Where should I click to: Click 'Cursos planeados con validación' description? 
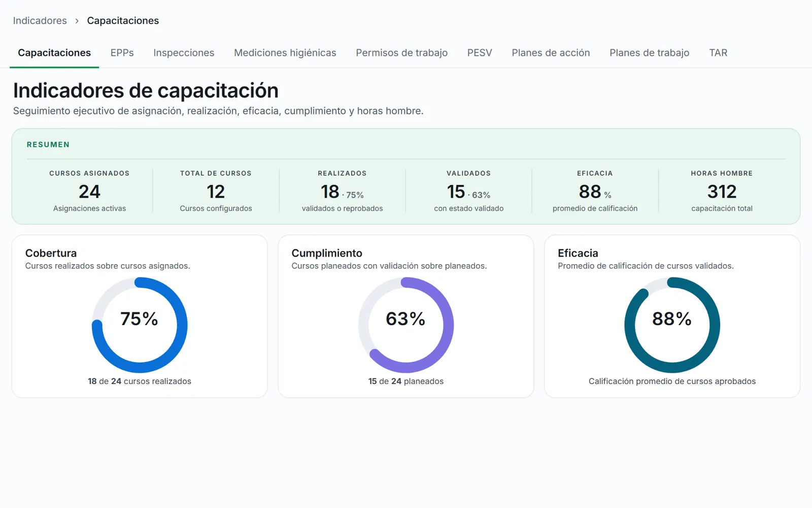[389, 266]
